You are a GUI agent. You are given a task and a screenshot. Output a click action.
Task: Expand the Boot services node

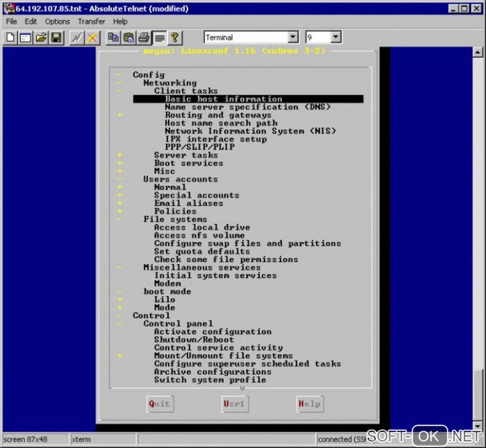tap(120, 163)
